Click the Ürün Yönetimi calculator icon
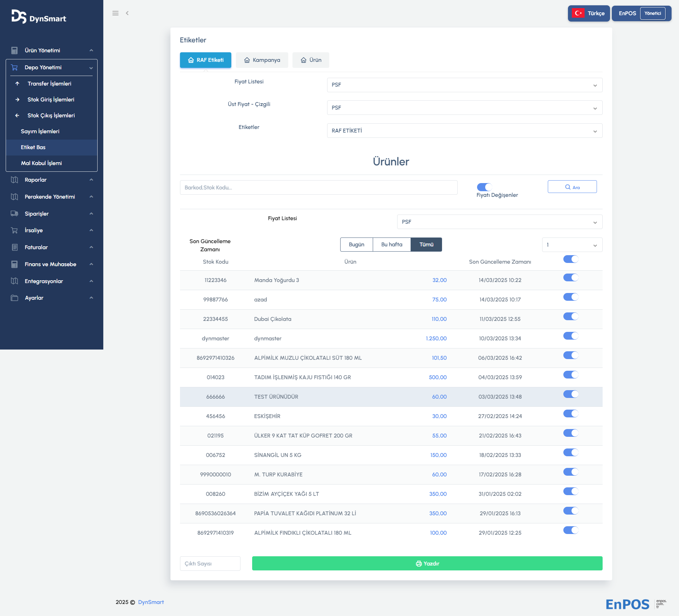This screenshot has height=616, width=679. coord(14,51)
